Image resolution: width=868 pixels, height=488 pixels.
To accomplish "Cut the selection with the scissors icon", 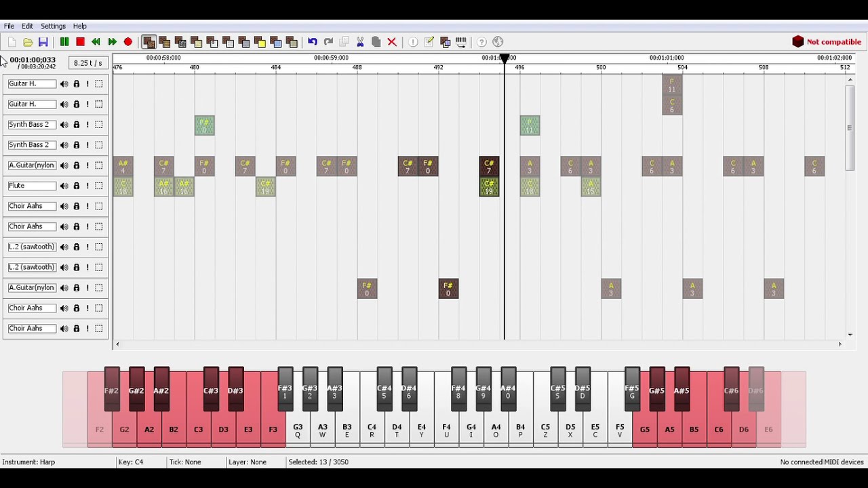I will click(360, 42).
